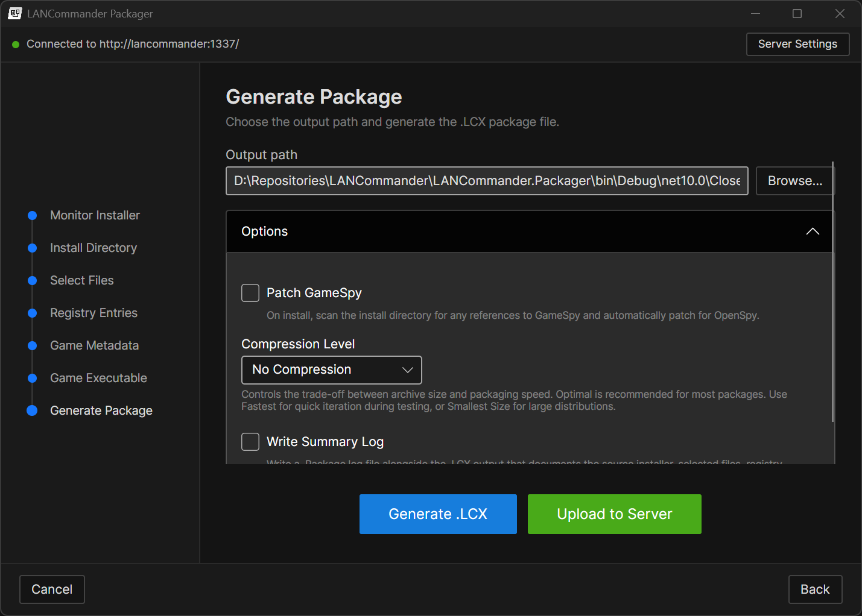Click the Output path text field

pyautogui.click(x=487, y=181)
